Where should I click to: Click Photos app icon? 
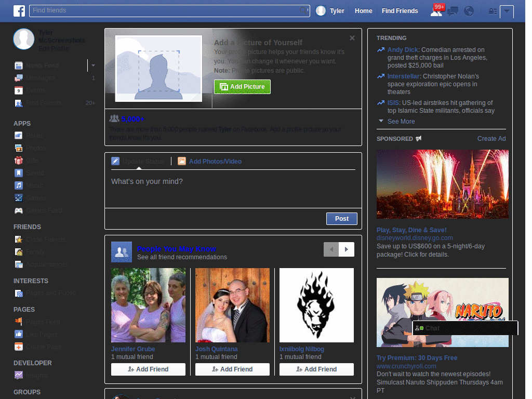[x=19, y=148]
